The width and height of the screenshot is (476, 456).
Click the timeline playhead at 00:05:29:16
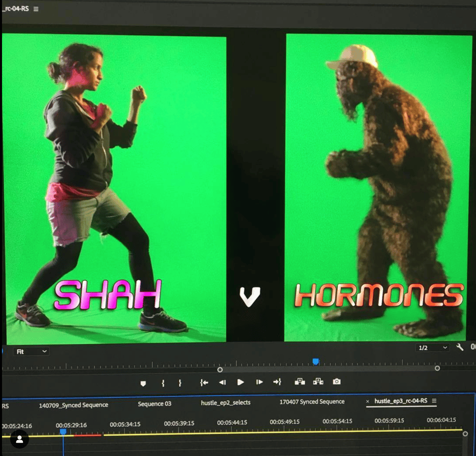click(x=63, y=432)
